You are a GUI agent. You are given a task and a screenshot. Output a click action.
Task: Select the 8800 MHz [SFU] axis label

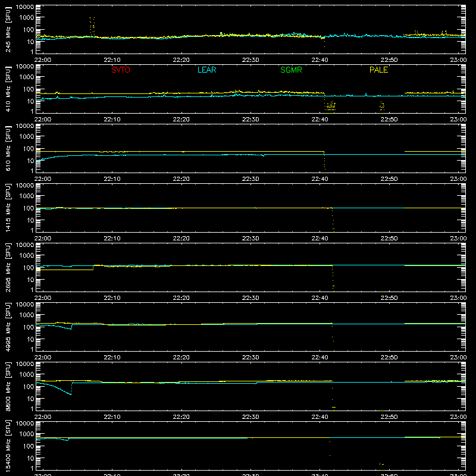point(8,386)
